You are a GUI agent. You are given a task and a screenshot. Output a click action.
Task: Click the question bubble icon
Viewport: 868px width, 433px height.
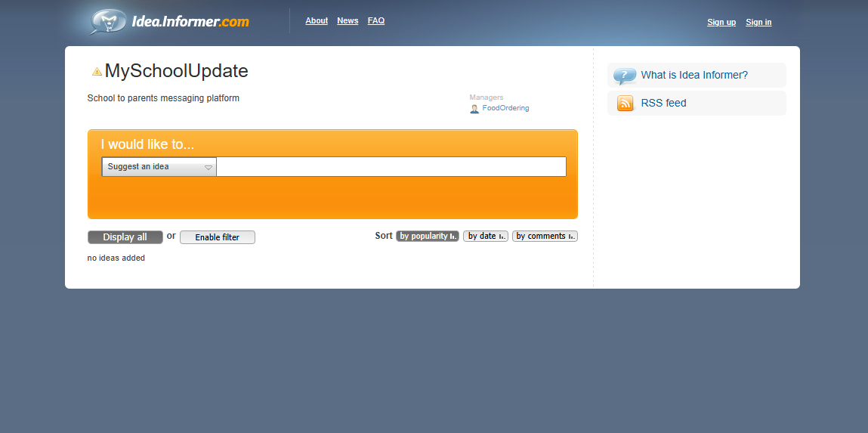(625, 76)
